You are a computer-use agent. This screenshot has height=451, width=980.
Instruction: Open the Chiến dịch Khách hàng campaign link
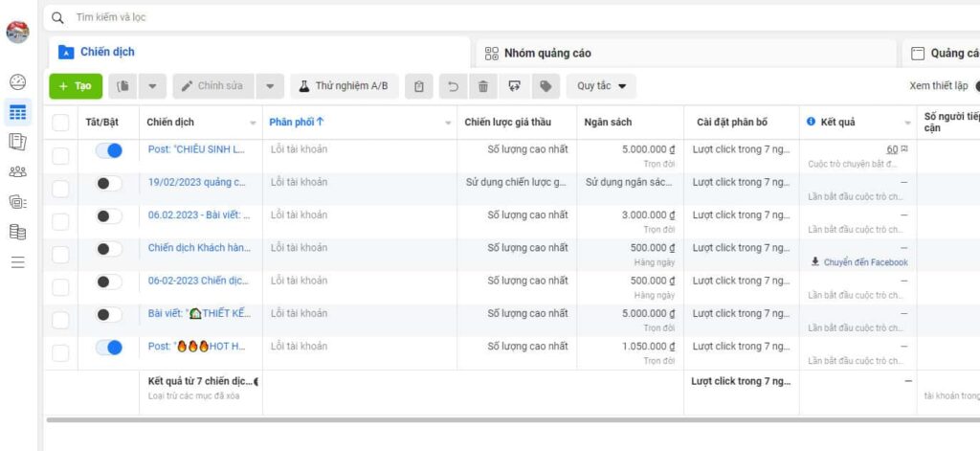click(x=197, y=248)
